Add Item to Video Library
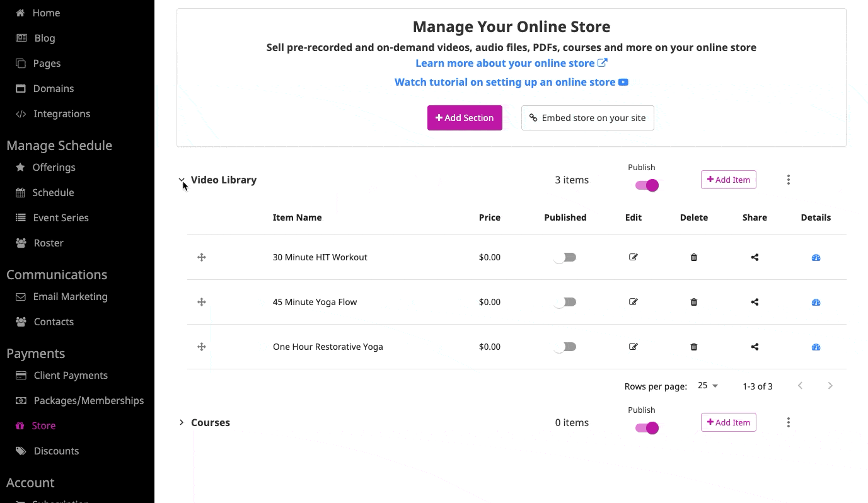 pos(729,180)
